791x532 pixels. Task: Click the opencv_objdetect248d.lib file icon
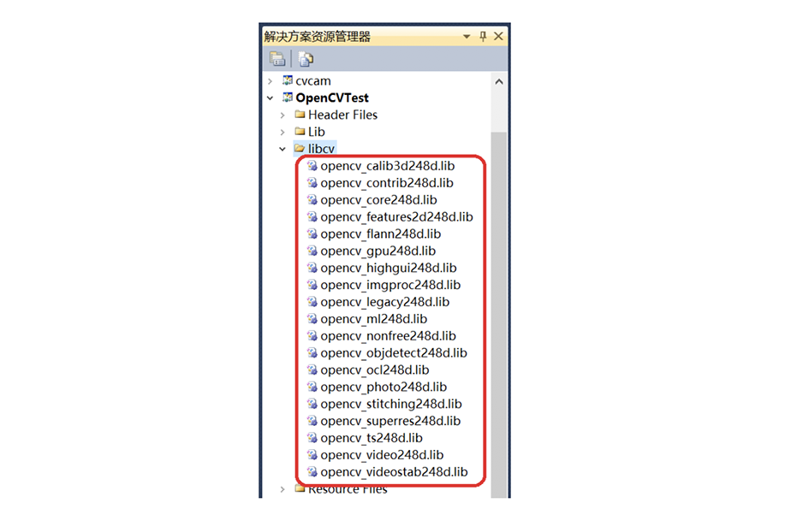pos(312,353)
